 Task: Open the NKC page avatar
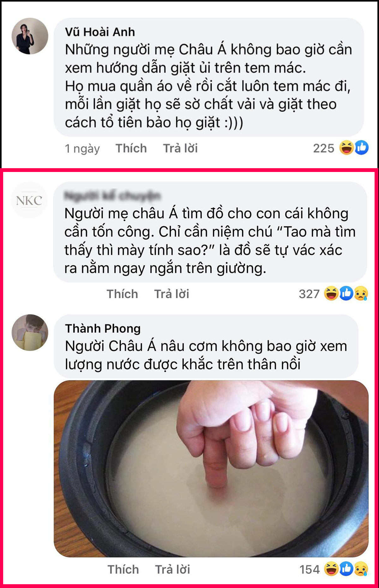click(x=29, y=200)
